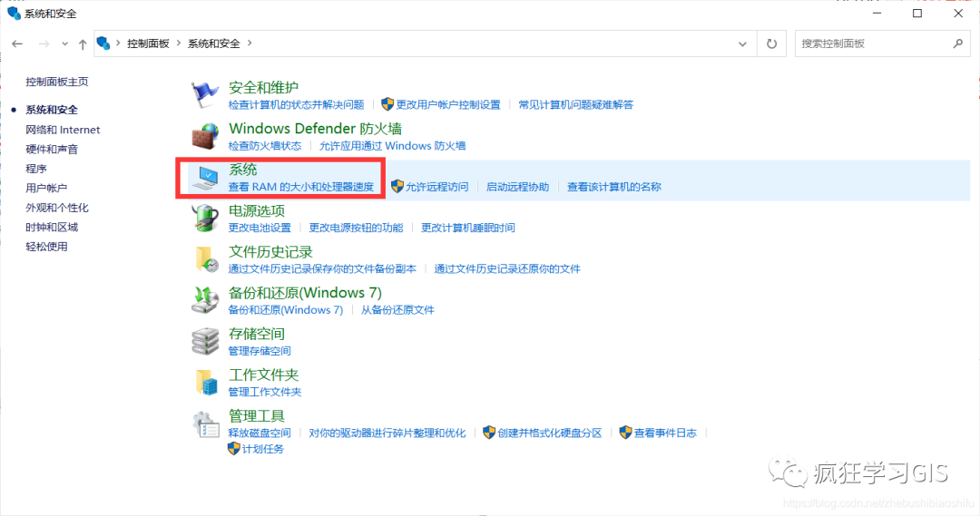Click shield icon beside 允许远程访问
980x516 pixels.
tap(397, 186)
